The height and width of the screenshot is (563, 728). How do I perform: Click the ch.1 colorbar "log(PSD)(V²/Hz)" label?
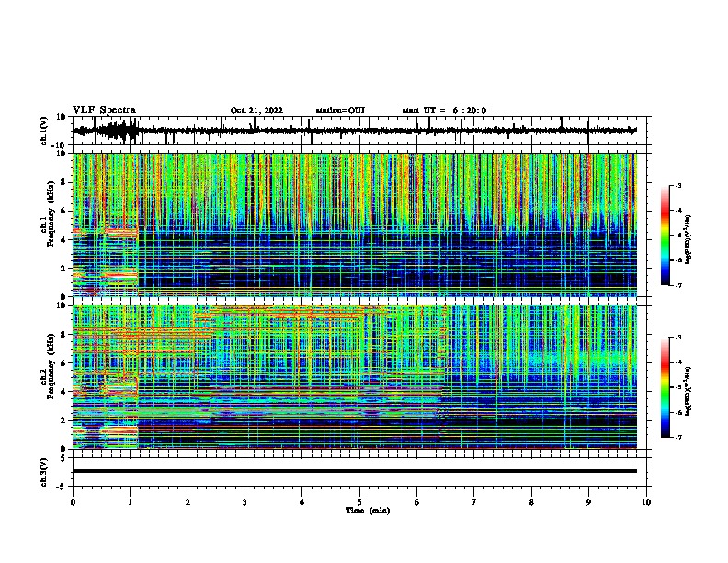[688, 239]
